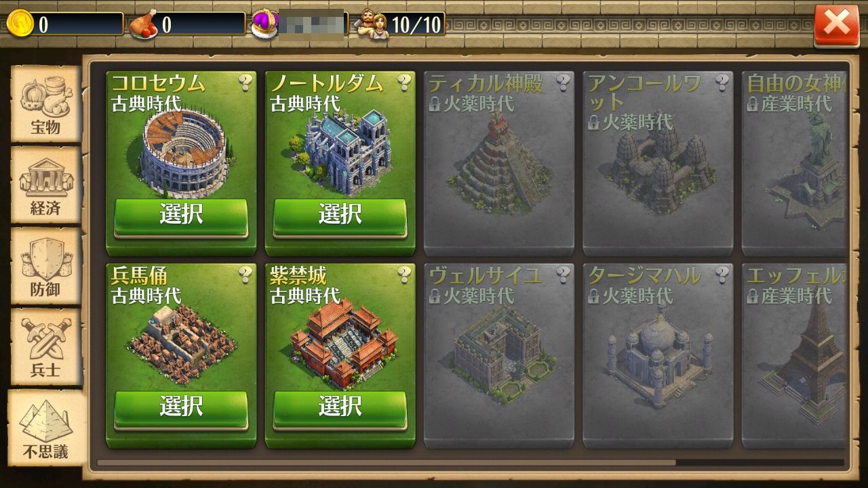Choose コロセウム with its 選択 button
The image size is (868, 488).
(181, 216)
